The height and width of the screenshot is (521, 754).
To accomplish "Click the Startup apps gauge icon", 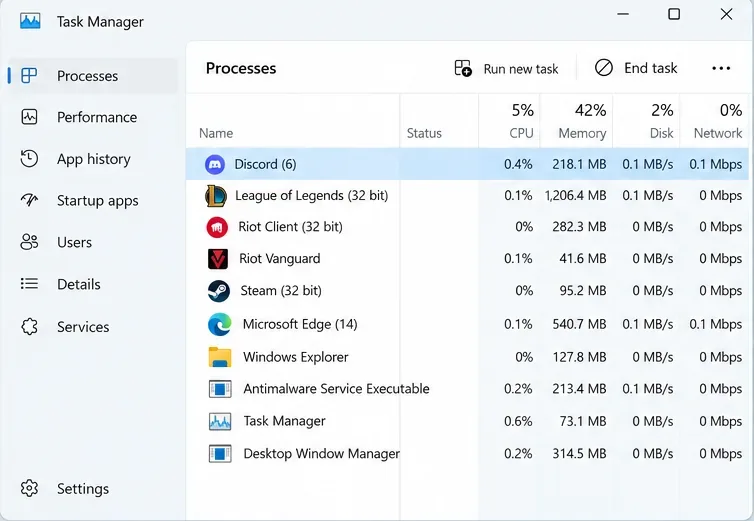I will [29, 200].
